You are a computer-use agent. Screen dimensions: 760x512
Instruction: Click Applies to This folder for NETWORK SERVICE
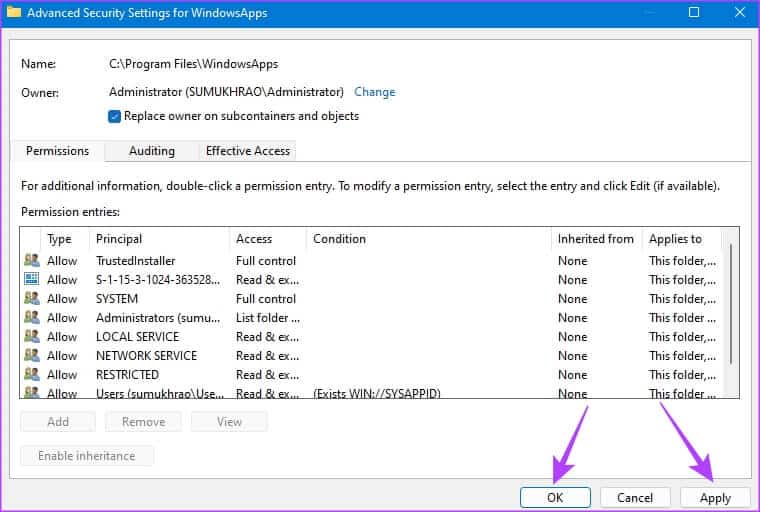click(682, 356)
